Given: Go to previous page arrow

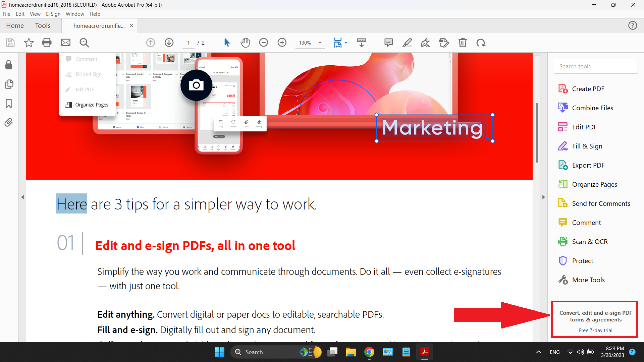Looking at the screenshot, I should [151, 43].
